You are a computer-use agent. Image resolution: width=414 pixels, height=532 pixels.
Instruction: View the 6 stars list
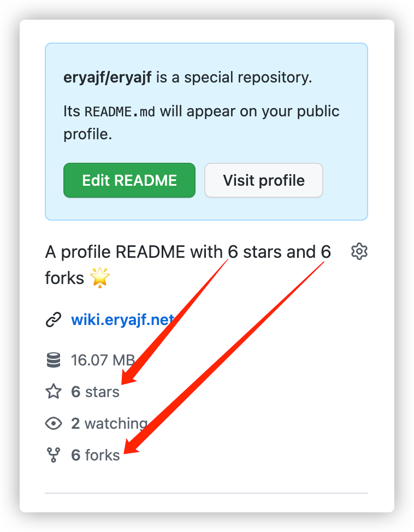95,392
